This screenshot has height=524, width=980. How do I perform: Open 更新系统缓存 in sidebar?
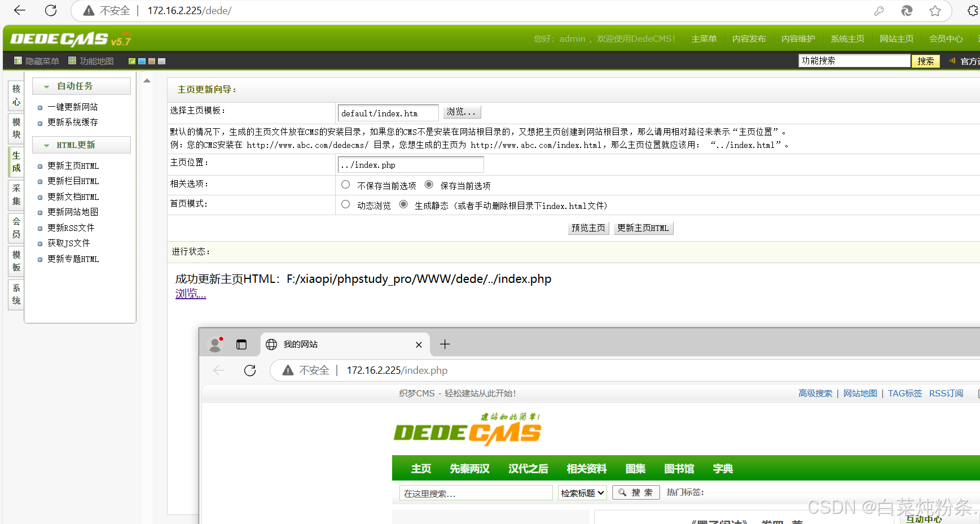pyautogui.click(x=72, y=122)
